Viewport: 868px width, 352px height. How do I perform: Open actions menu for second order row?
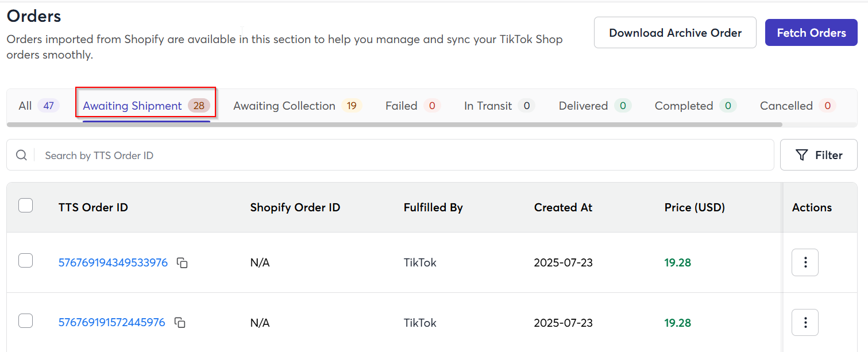[805, 323]
